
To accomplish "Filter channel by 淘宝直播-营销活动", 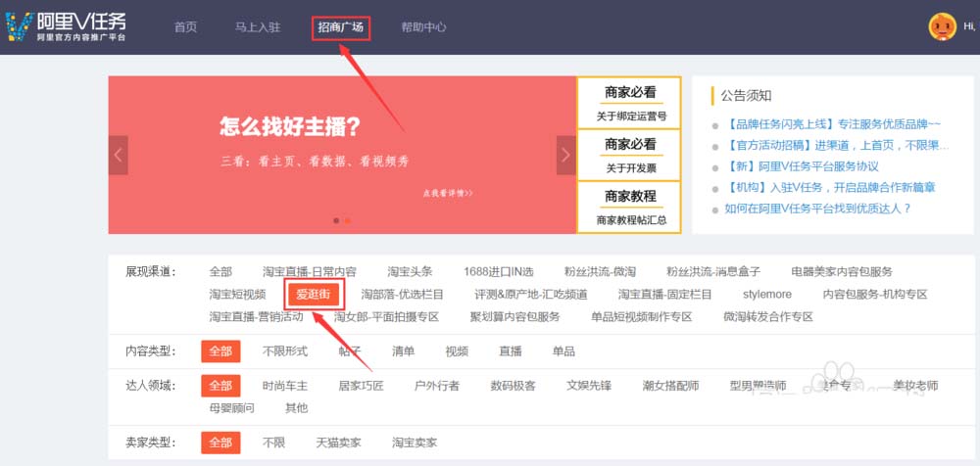I will click(256, 317).
